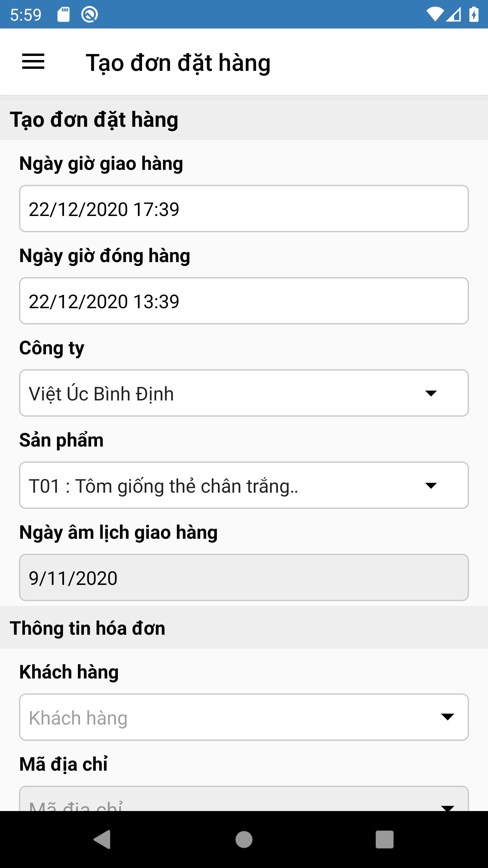
Task: Edit the Ngày giờ giao hàng field
Action: pyautogui.click(x=244, y=209)
